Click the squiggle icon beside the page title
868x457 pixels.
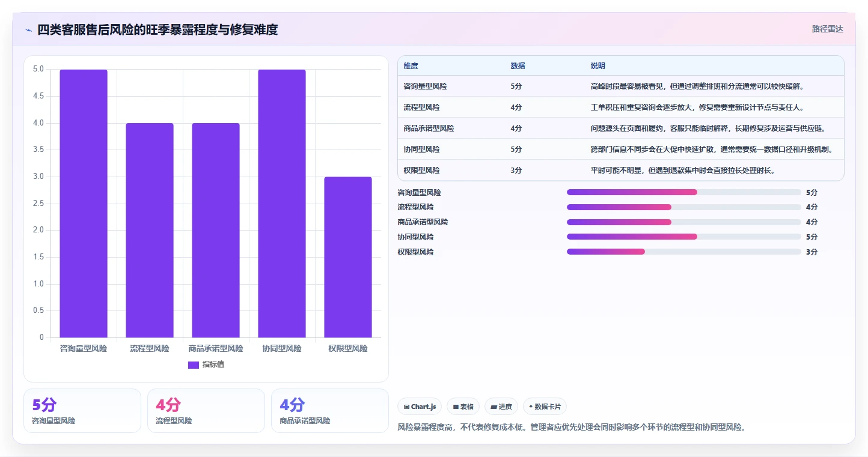tap(28, 30)
